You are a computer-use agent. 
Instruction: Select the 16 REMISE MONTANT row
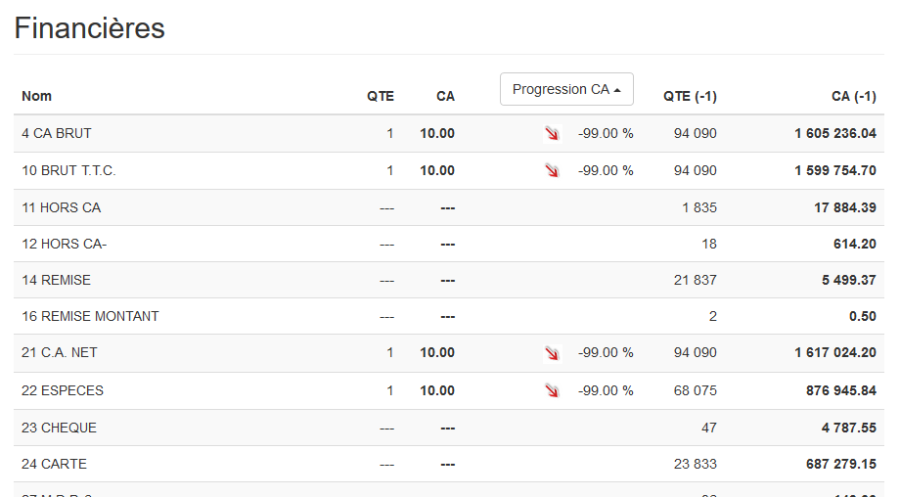tap(90, 316)
